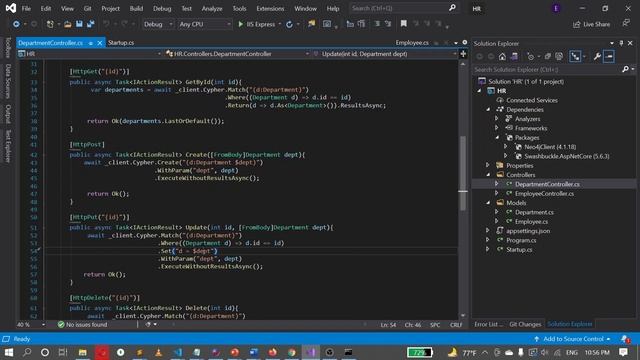Viewport: 640px width, 360px height.
Task: Collapse the Packages node
Action: pyautogui.click(x=497, y=138)
